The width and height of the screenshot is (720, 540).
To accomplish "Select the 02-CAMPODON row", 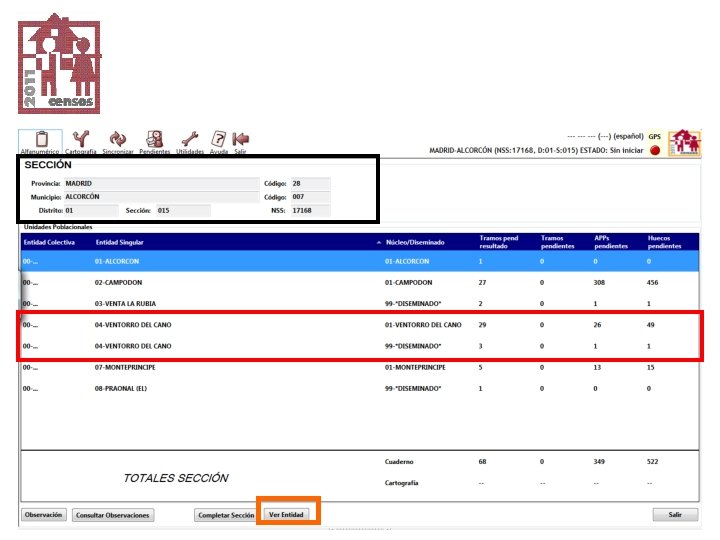I will point(360,282).
